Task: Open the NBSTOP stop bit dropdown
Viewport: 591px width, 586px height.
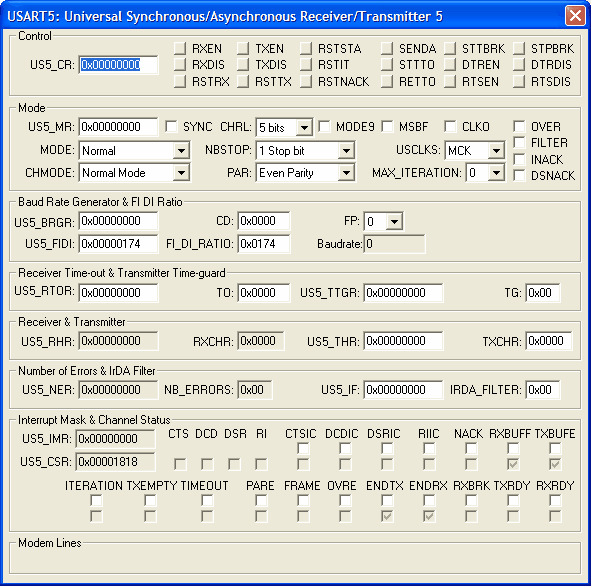Action: click(346, 151)
